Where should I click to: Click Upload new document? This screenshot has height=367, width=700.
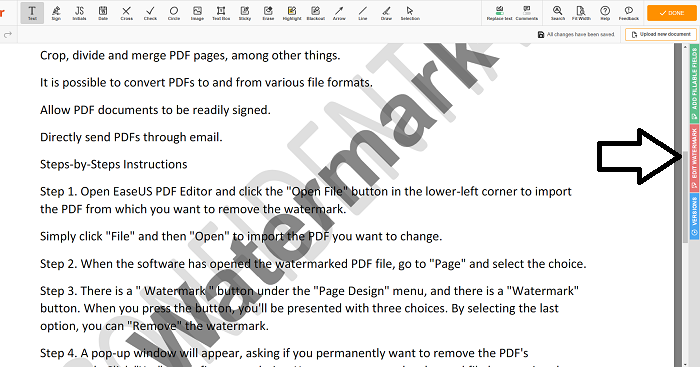pyautogui.click(x=661, y=34)
